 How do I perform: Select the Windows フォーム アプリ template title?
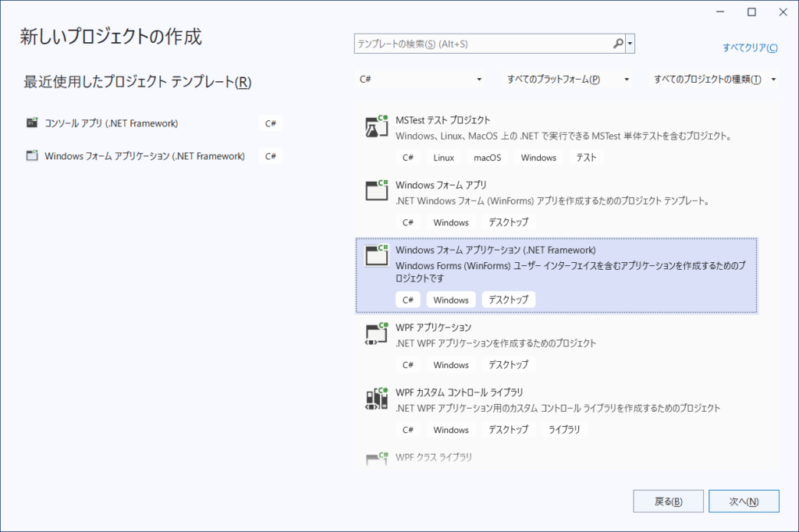tap(442, 185)
